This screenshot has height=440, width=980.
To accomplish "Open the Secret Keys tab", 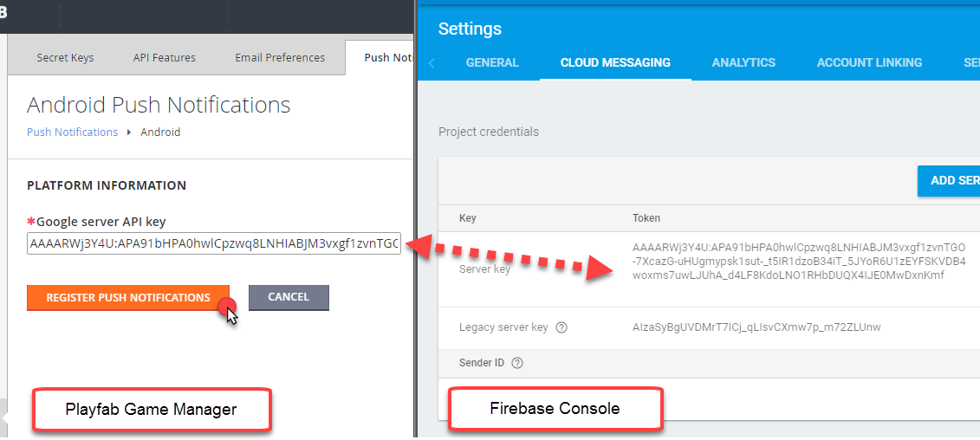I will click(65, 57).
